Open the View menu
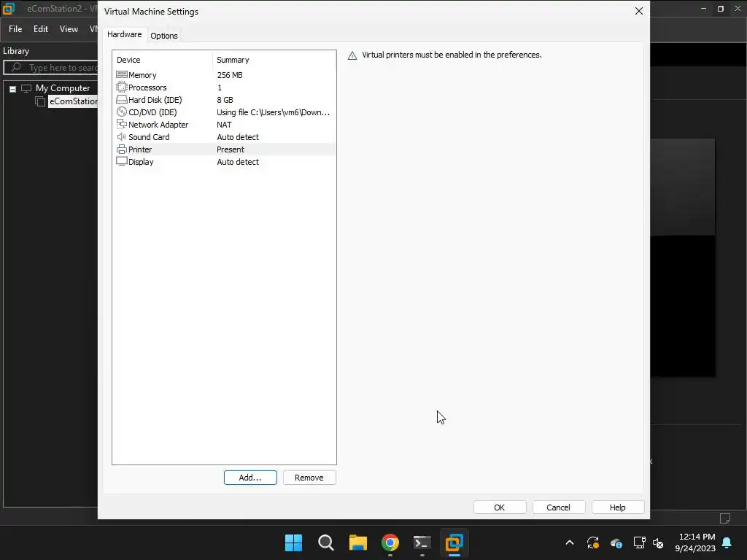This screenshot has width=747, height=560. [x=69, y=29]
